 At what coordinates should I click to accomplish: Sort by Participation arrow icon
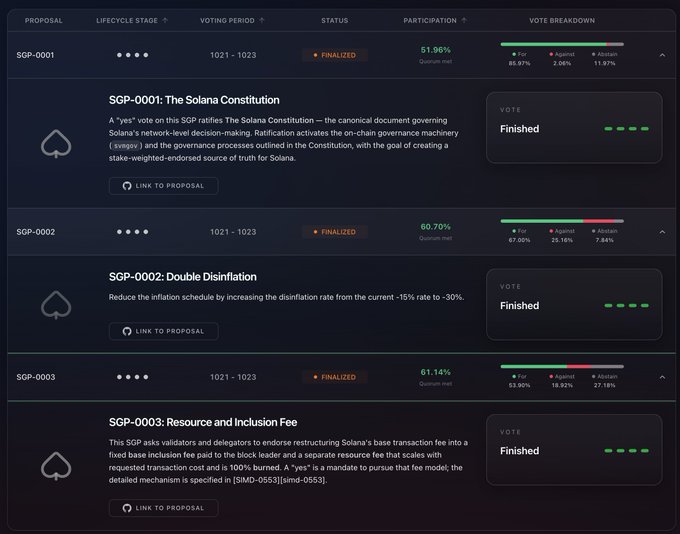[464, 20]
